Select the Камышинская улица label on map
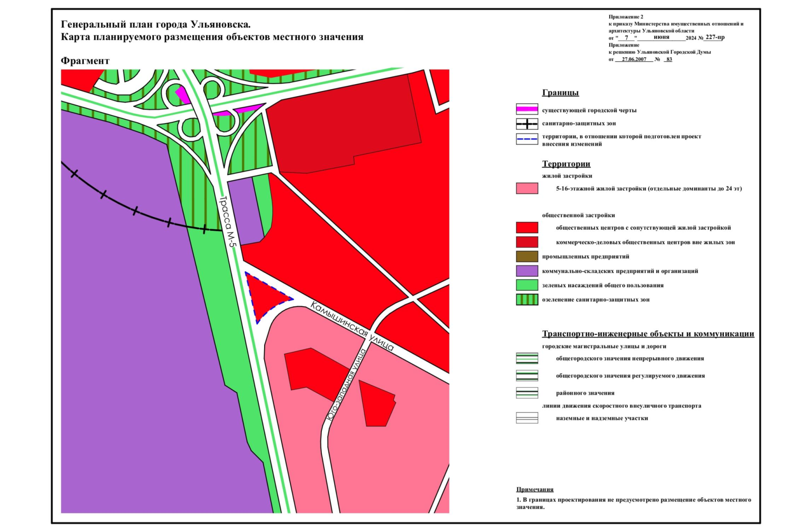Image resolution: width=785 pixels, height=532 pixels. coord(351,326)
